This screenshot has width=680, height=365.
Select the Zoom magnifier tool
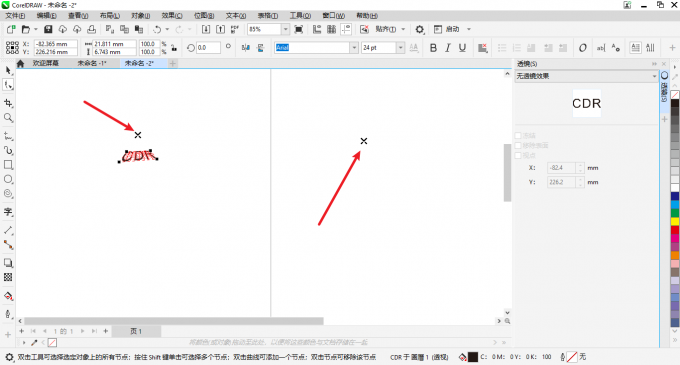tap(8, 117)
